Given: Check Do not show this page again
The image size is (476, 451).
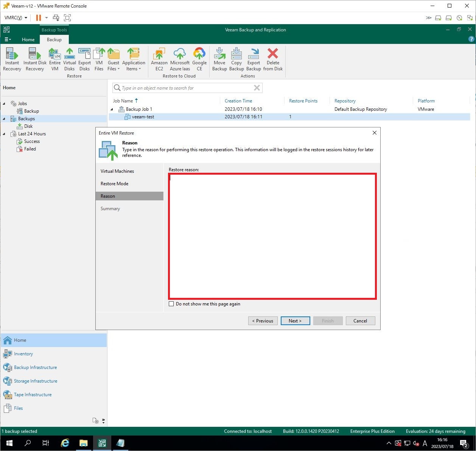Looking at the screenshot, I should tap(171, 304).
